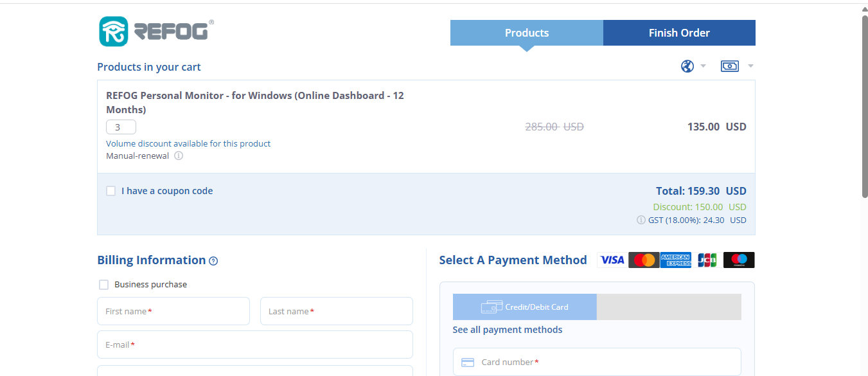The width and height of the screenshot is (868, 376).
Task: Click the page vertical scrollbar
Action: [865, 106]
